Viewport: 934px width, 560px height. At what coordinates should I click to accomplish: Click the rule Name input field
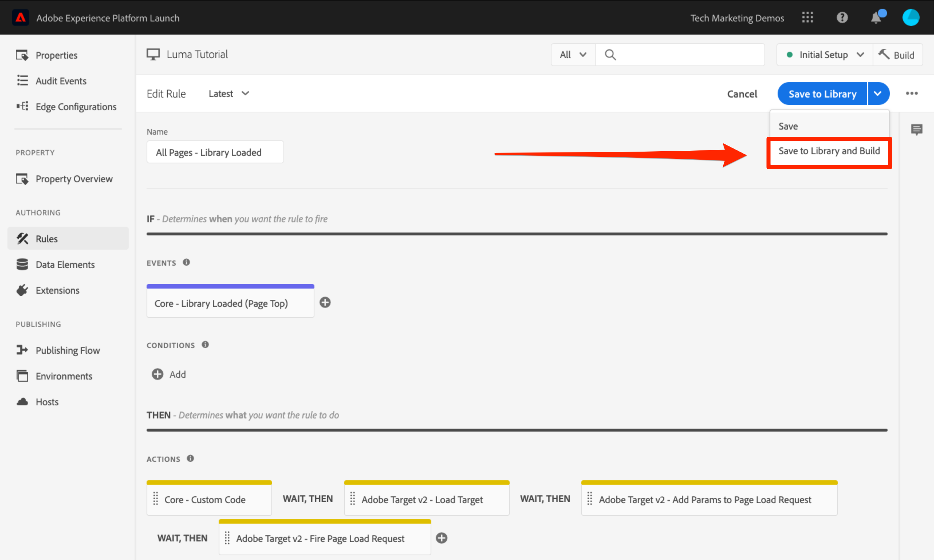tap(215, 152)
